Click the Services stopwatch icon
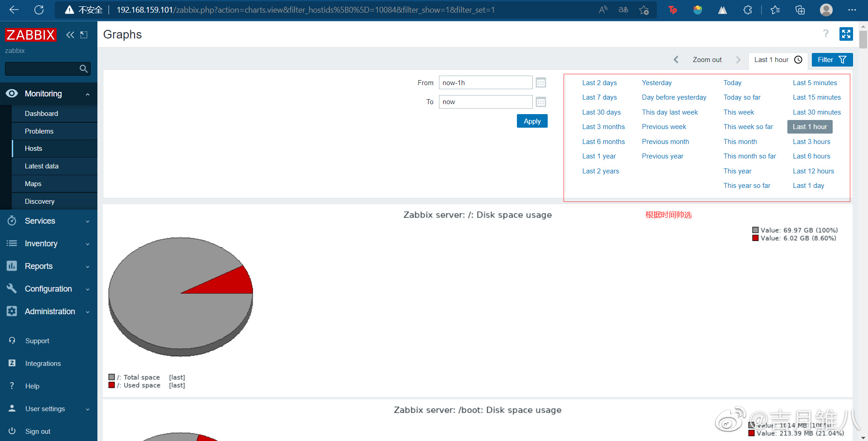This screenshot has height=441, width=868. [12, 220]
